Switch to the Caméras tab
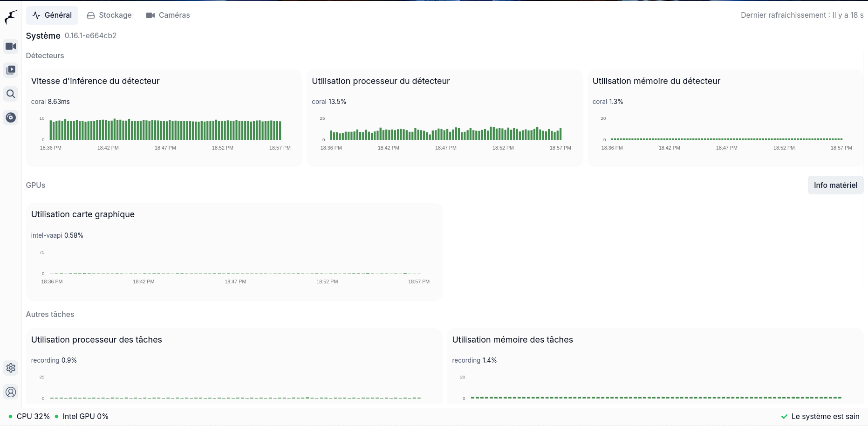The width and height of the screenshot is (868, 426). (168, 15)
